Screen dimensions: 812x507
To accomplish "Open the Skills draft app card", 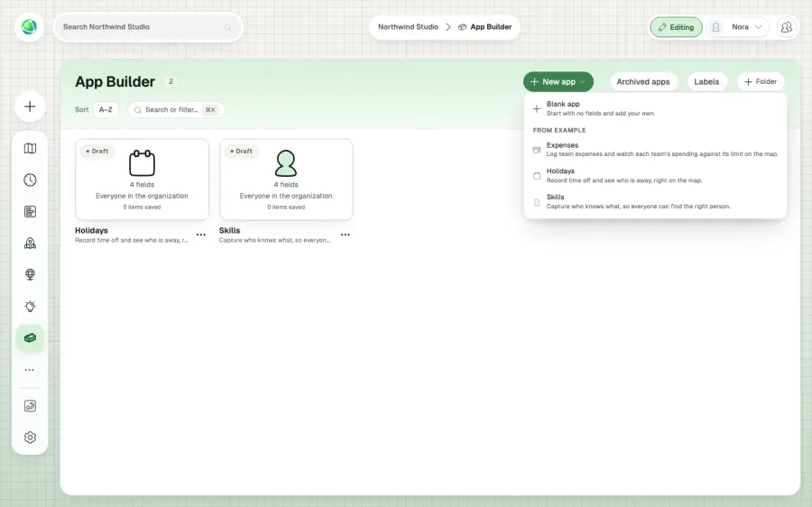I will 286,180.
